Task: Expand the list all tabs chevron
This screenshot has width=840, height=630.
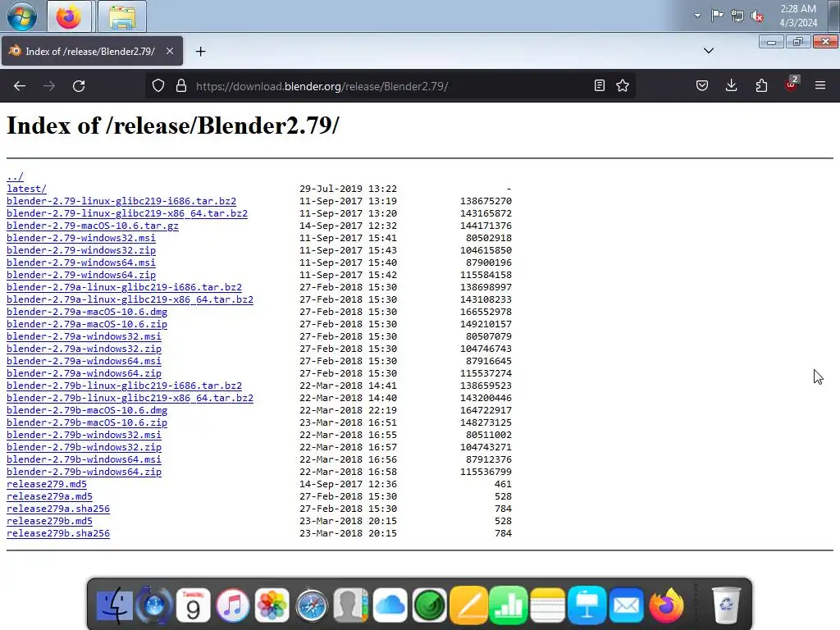Action: pyautogui.click(x=709, y=51)
